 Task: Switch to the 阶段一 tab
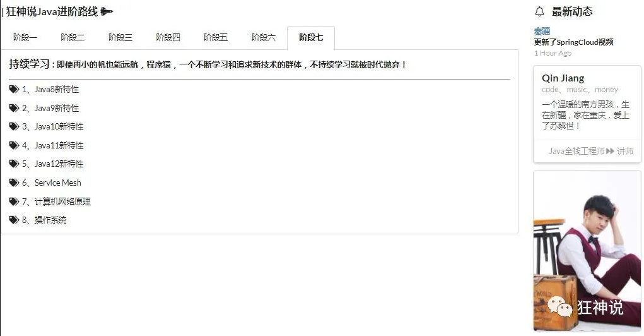(x=25, y=37)
